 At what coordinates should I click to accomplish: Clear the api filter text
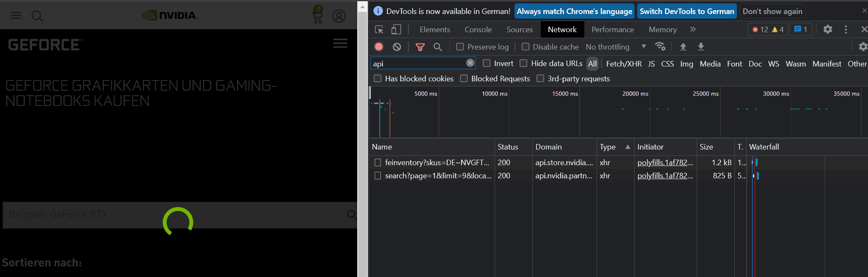click(470, 63)
